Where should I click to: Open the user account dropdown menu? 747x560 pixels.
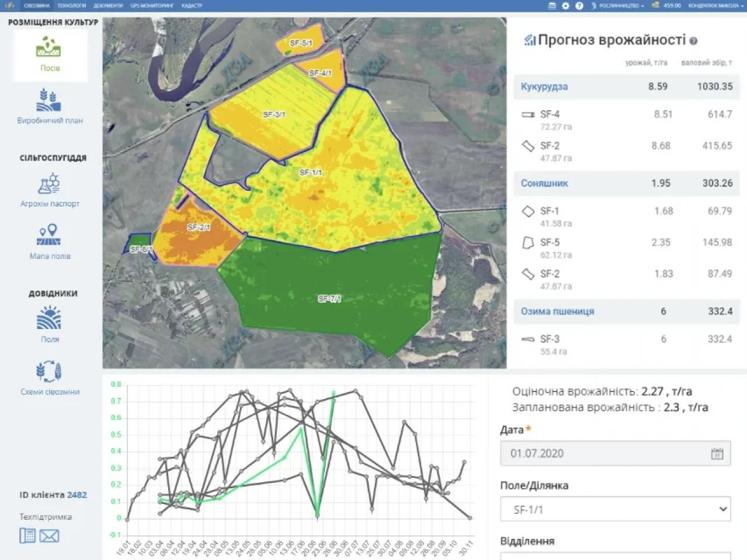(x=715, y=6)
